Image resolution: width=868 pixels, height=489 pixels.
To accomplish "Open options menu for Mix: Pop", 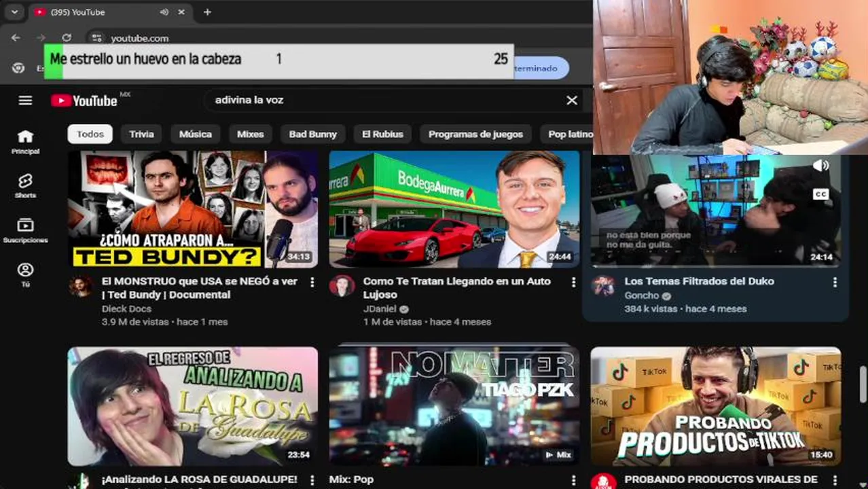I will point(573,479).
